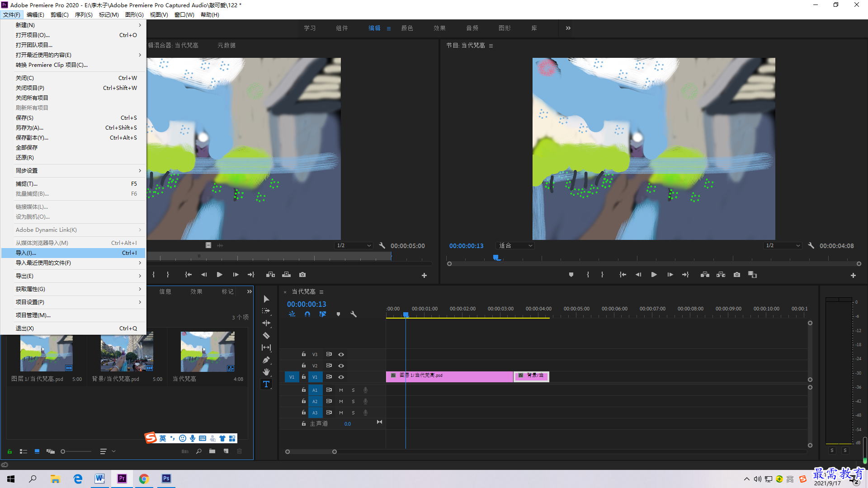Toggle lock on V1 track
Viewport: 868px width, 488px height.
click(x=304, y=377)
